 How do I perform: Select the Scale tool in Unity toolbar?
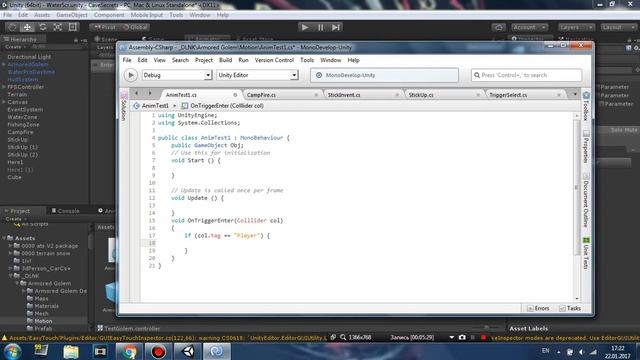click(x=58, y=27)
